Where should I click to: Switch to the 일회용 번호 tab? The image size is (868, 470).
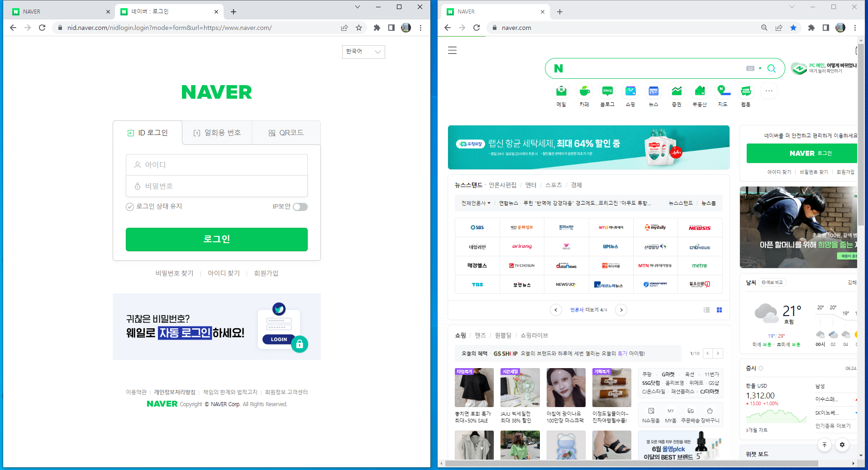point(217,133)
